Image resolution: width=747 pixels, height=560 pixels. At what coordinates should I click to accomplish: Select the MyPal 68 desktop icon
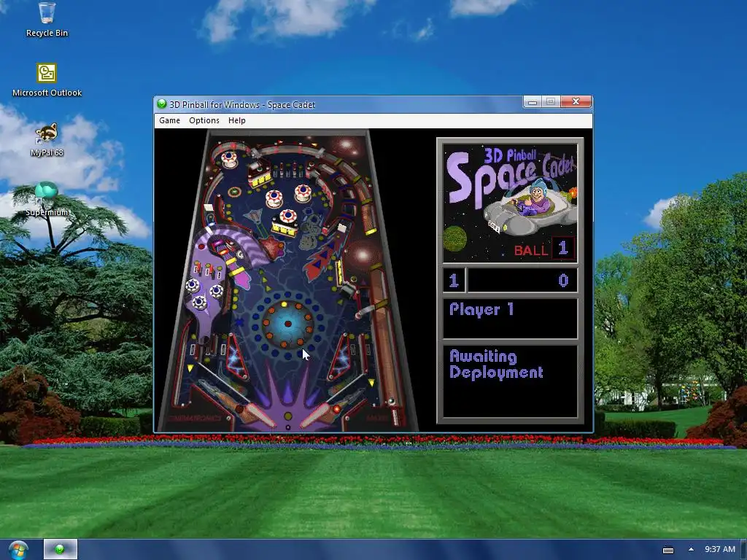pos(47,139)
